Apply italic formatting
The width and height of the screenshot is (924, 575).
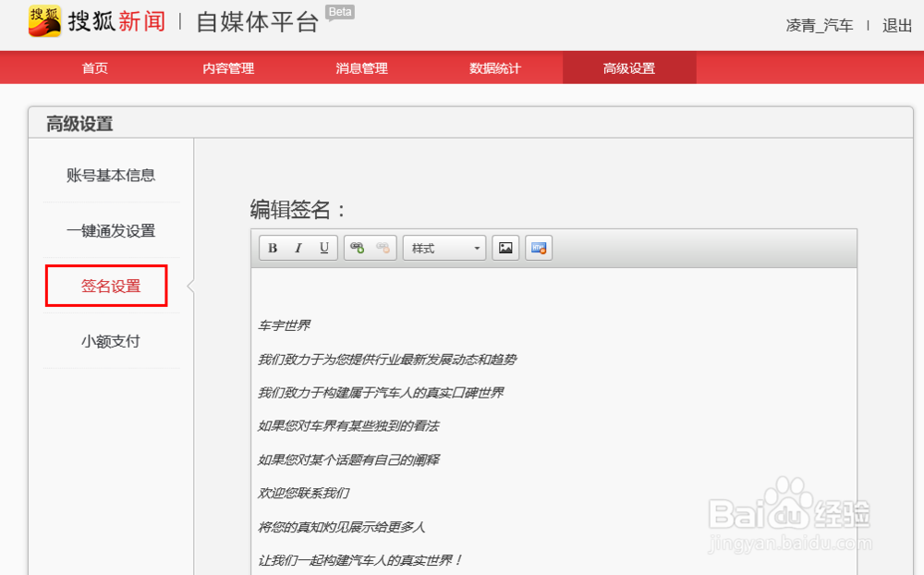coord(298,247)
